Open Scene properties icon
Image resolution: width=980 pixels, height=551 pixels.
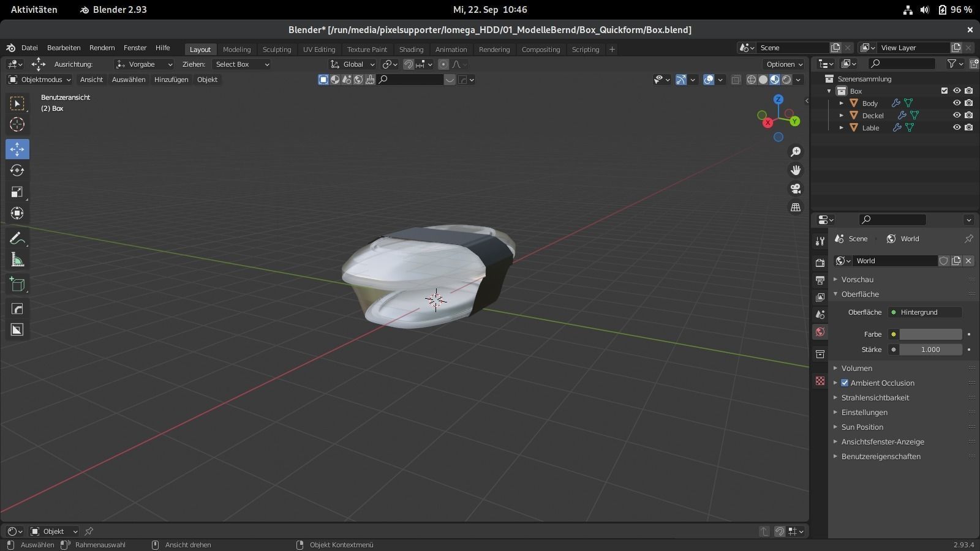coord(820,314)
